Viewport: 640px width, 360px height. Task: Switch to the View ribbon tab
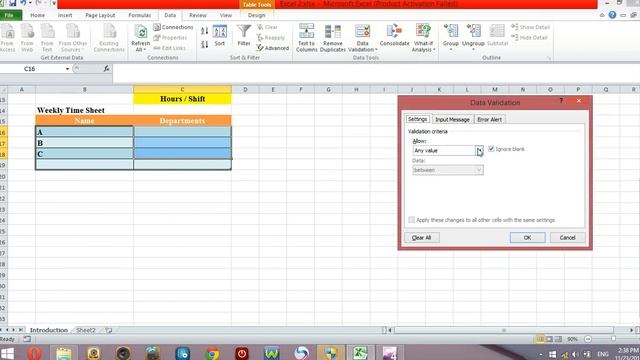click(226, 15)
